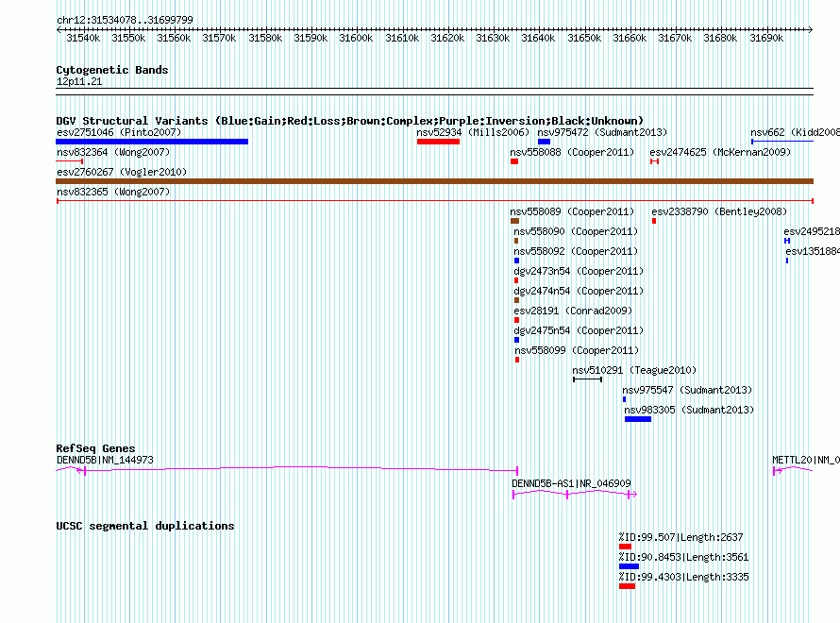
Task: Open the dgv2473n54 (Cooper2011) label
Action: coord(579,271)
